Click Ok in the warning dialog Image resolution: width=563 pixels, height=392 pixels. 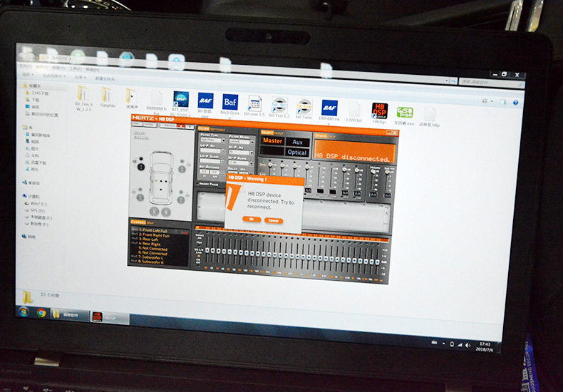click(x=252, y=220)
